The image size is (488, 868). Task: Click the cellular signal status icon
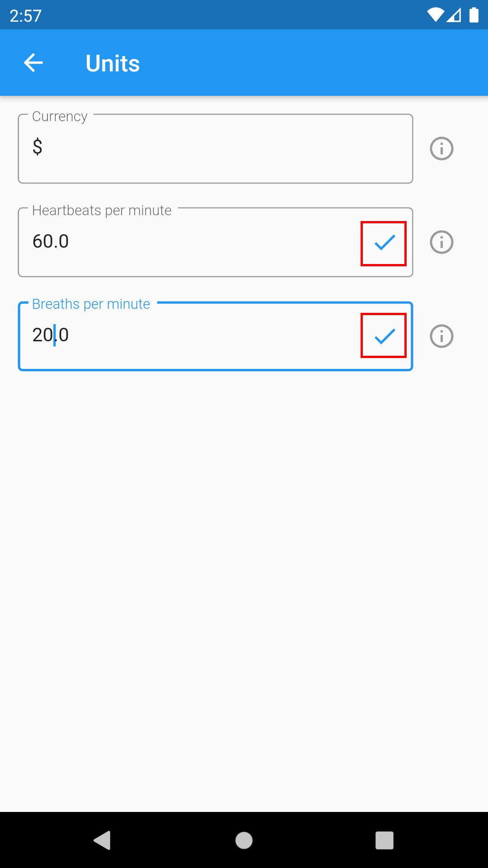[x=454, y=15]
